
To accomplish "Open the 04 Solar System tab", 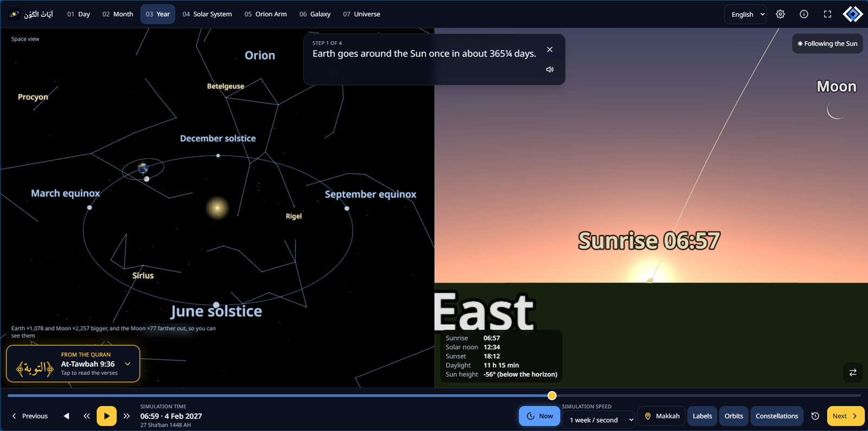I will click(x=207, y=14).
